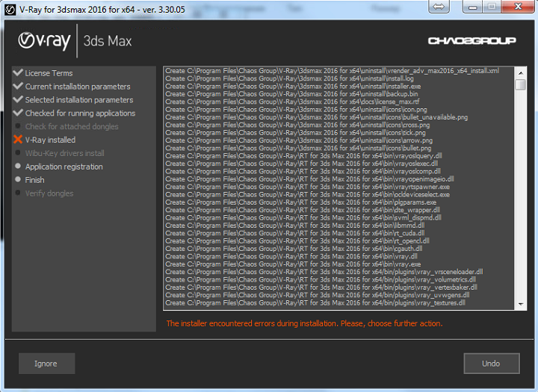Viewport: 538px width, 392px height.
Task: Click the V-Ray app icon in title bar
Action: (10, 10)
